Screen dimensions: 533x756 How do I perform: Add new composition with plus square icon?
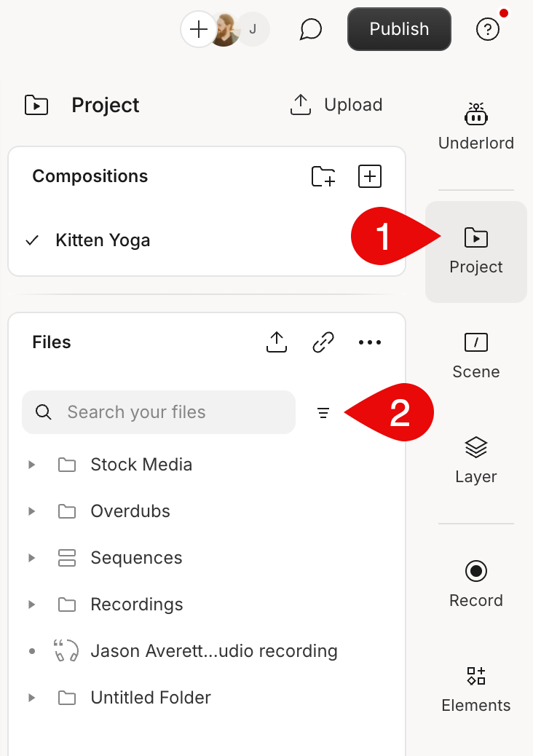pyautogui.click(x=370, y=176)
